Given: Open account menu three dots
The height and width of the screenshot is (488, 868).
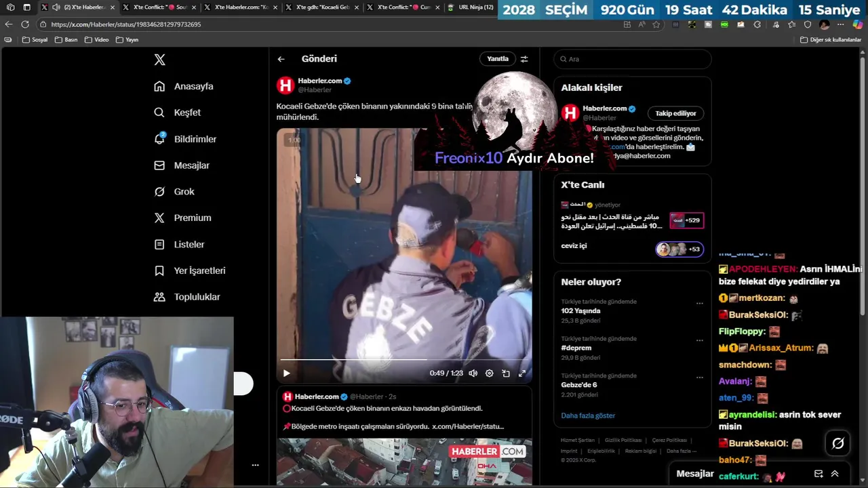Looking at the screenshot, I should tap(255, 465).
